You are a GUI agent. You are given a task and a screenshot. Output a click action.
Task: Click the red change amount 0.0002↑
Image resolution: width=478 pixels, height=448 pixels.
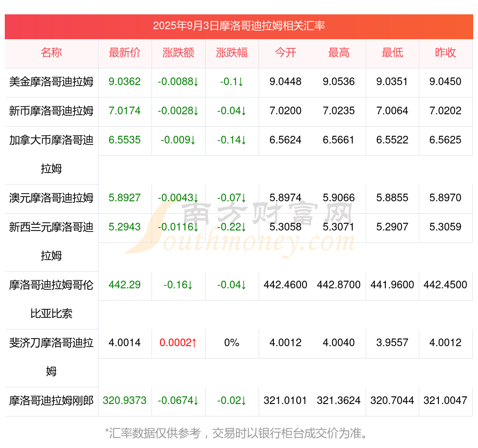(x=178, y=343)
